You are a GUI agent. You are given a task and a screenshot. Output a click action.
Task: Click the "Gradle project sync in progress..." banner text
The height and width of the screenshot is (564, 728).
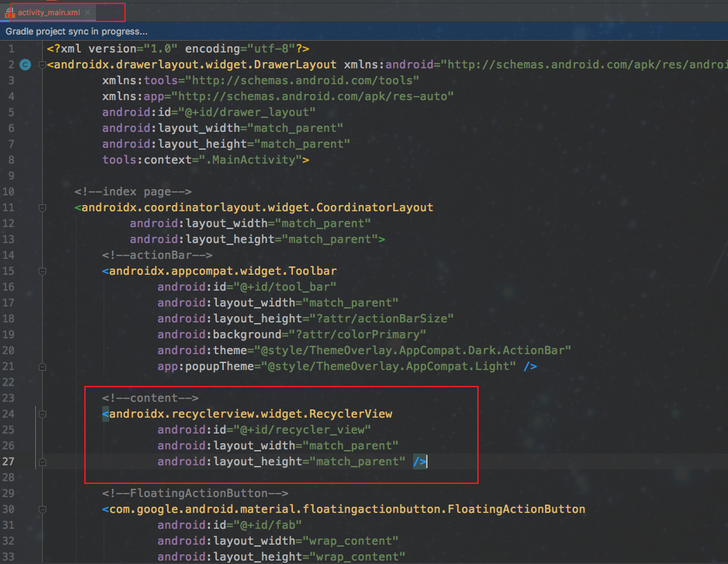point(77,32)
